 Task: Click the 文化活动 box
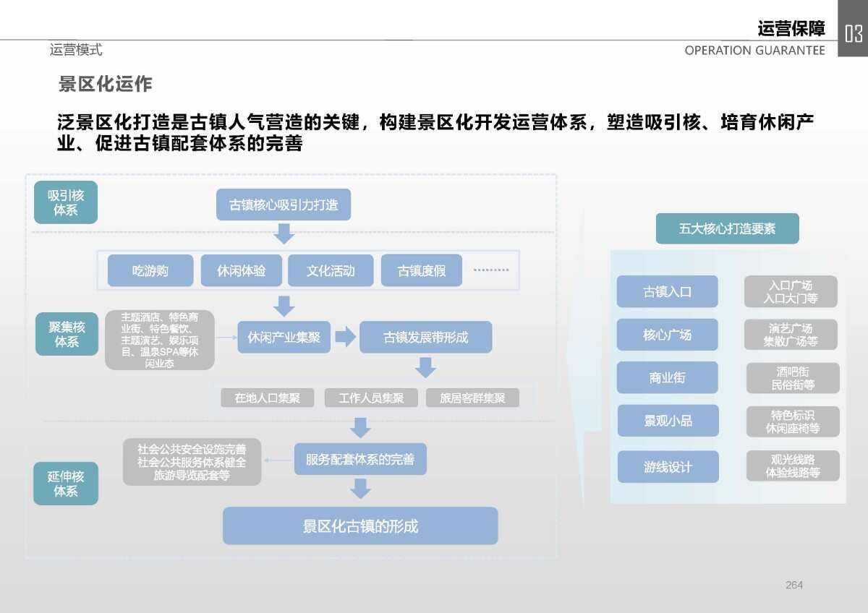(x=331, y=271)
